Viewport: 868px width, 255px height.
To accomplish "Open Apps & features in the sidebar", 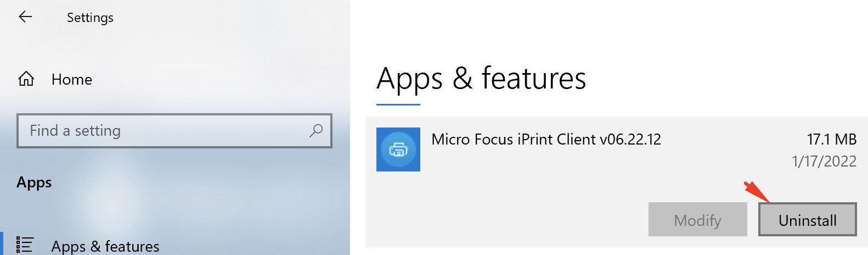I will [105, 246].
